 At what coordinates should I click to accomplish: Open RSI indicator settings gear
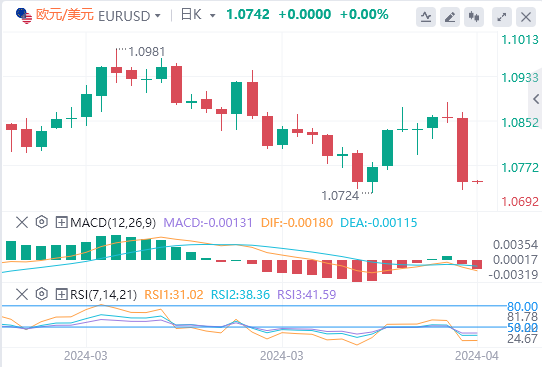41,294
